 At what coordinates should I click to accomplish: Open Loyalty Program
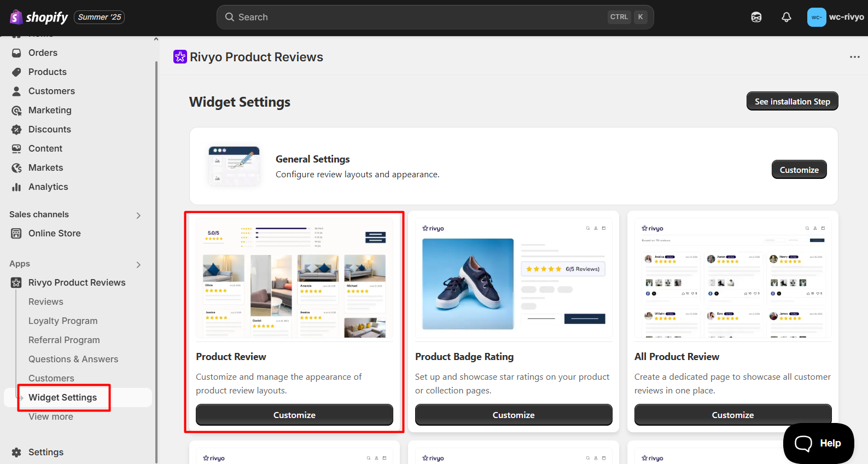click(63, 321)
